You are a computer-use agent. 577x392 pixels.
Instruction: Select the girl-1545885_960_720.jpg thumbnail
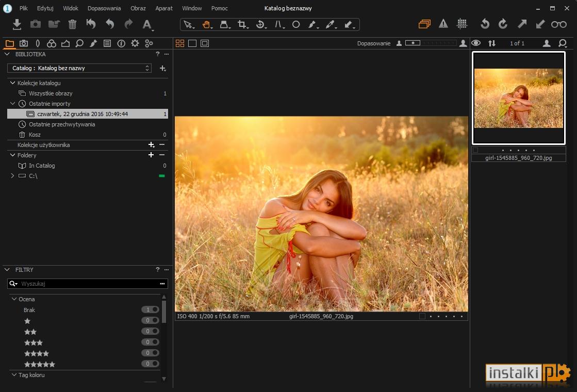pos(519,98)
